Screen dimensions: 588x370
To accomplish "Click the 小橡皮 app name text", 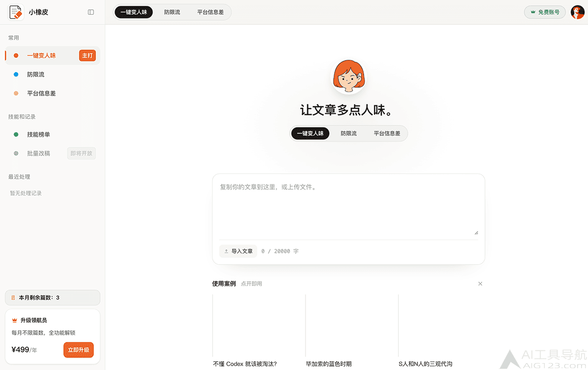I will pos(39,12).
